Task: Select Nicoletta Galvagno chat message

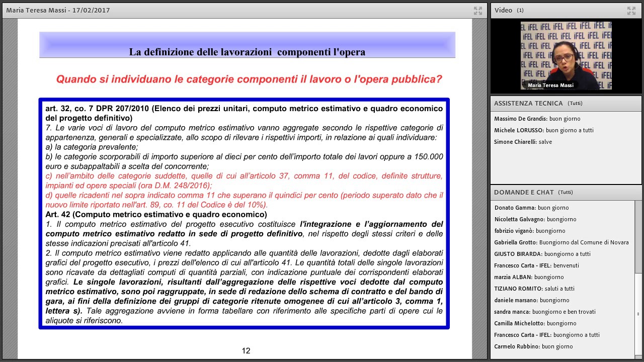Action: coord(535,219)
